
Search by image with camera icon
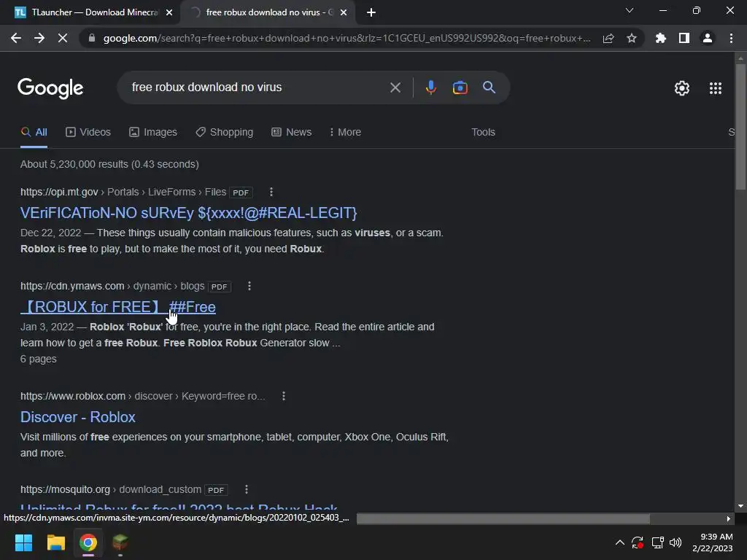pos(460,87)
